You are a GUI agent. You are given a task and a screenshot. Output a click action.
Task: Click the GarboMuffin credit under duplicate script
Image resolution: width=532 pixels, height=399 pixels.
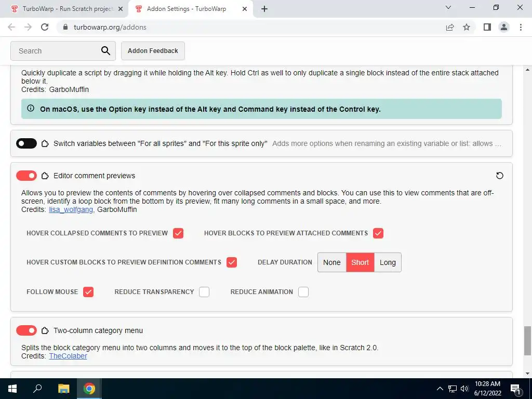click(x=69, y=89)
